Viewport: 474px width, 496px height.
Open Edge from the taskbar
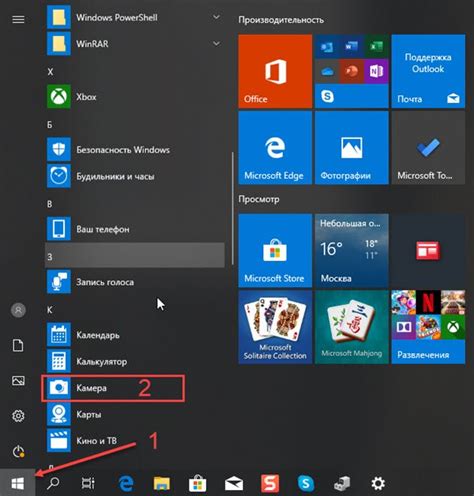[126, 483]
